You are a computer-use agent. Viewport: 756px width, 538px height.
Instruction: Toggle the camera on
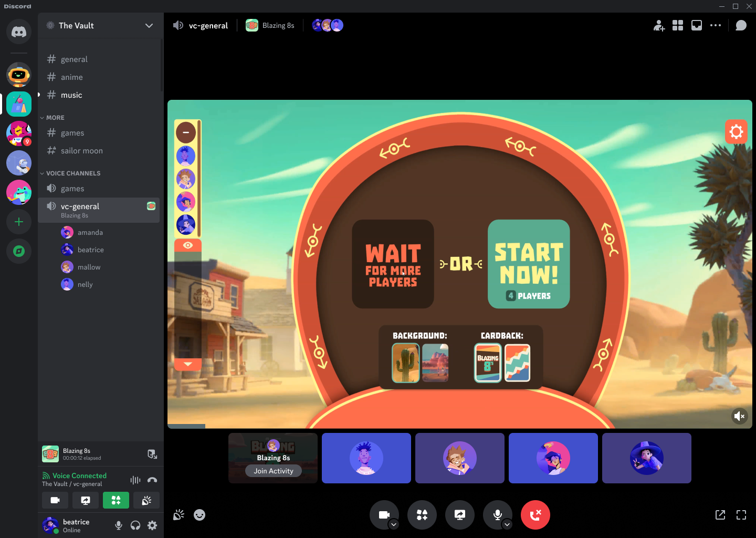click(x=384, y=515)
